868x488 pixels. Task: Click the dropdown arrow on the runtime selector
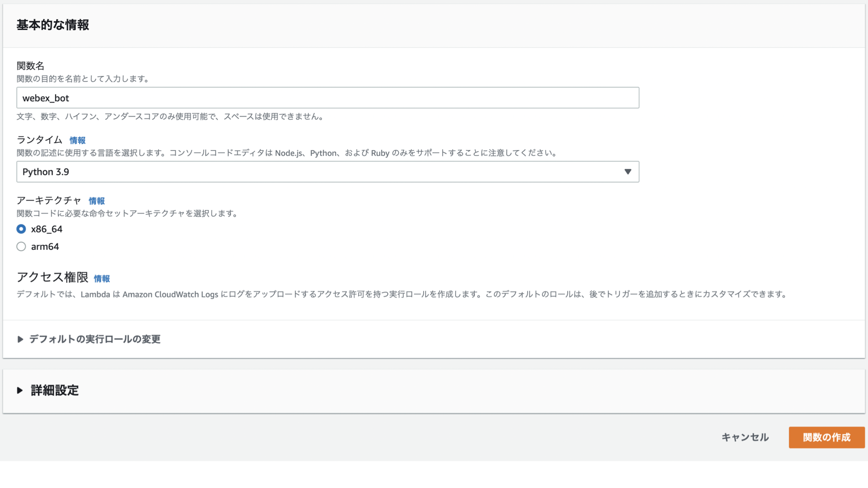click(628, 172)
